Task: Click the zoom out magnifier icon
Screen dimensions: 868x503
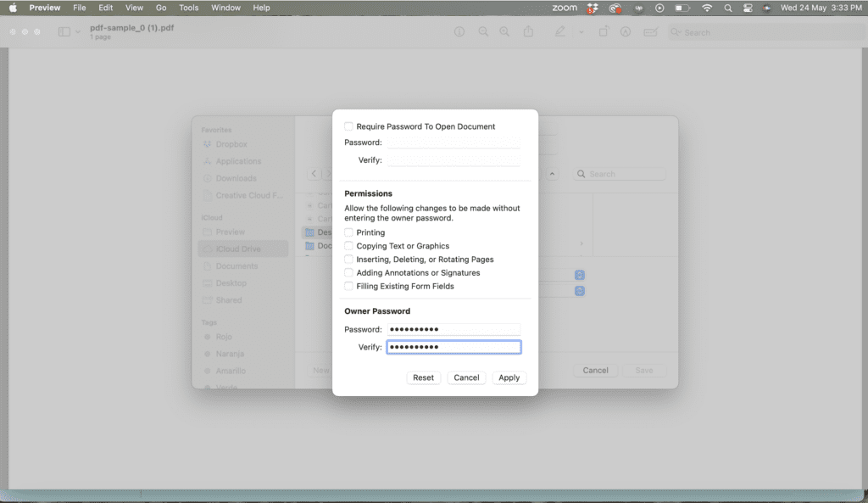Action: [x=483, y=31]
